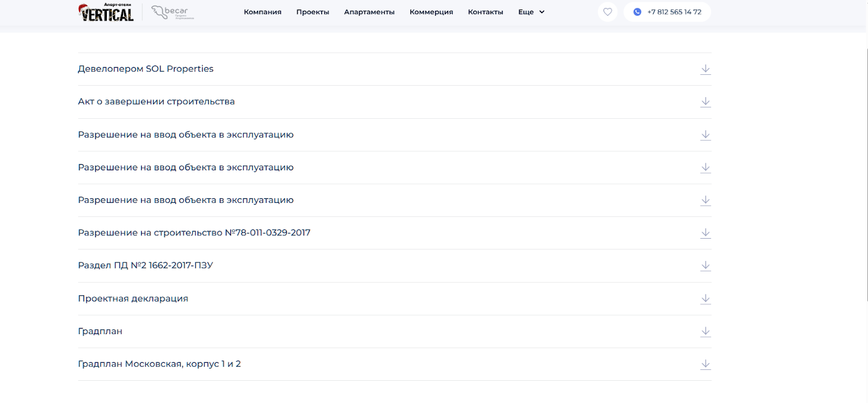Open first Разрешение на ввод объекта в эксплуатацию text

pos(186,135)
